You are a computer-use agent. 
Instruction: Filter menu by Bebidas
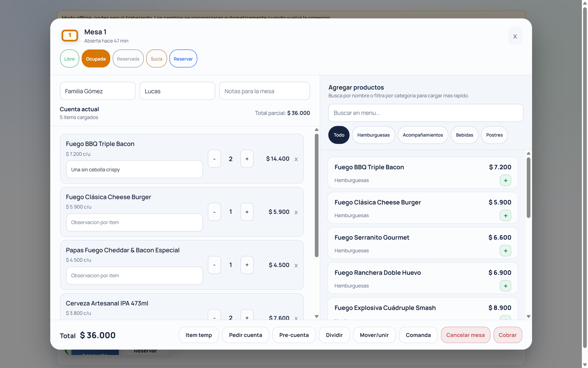pyautogui.click(x=465, y=135)
